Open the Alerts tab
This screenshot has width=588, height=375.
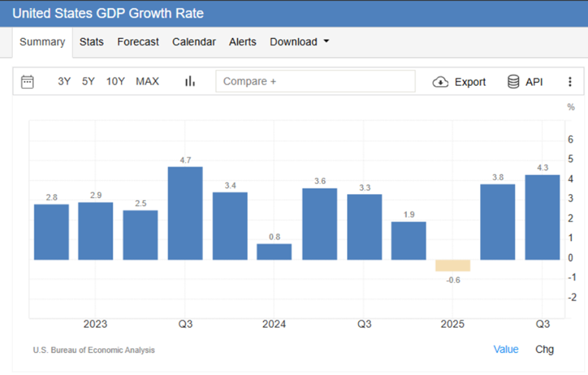coord(243,42)
